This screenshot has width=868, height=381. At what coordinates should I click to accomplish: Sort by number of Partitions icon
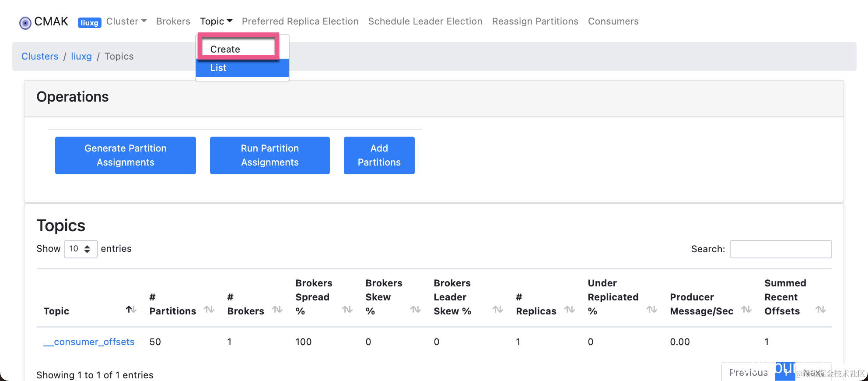pyautogui.click(x=209, y=310)
